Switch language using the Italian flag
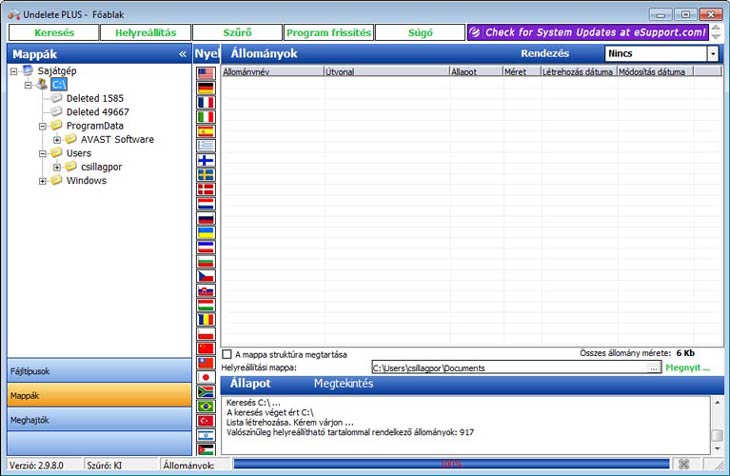This screenshot has width=730, height=476. (x=205, y=117)
